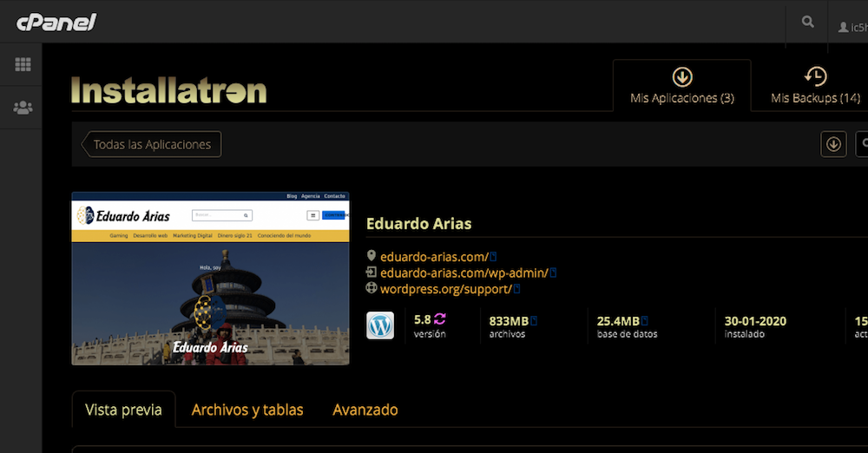The width and height of the screenshot is (868, 453).
Task: Switch to Mis Backups (14) tab
Action: (815, 86)
